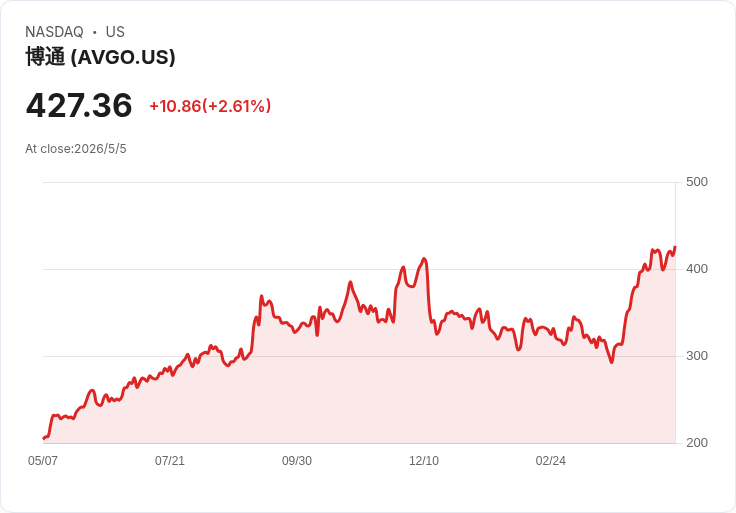Click the 200 price axis label
Screen dimensions: 736x513
(697, 443)
